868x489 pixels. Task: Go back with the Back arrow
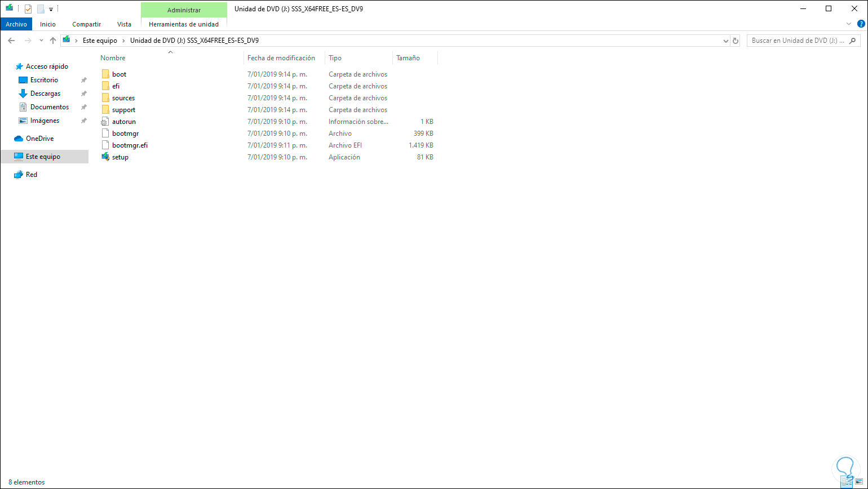pyautogui.click(x=11, y=41)
